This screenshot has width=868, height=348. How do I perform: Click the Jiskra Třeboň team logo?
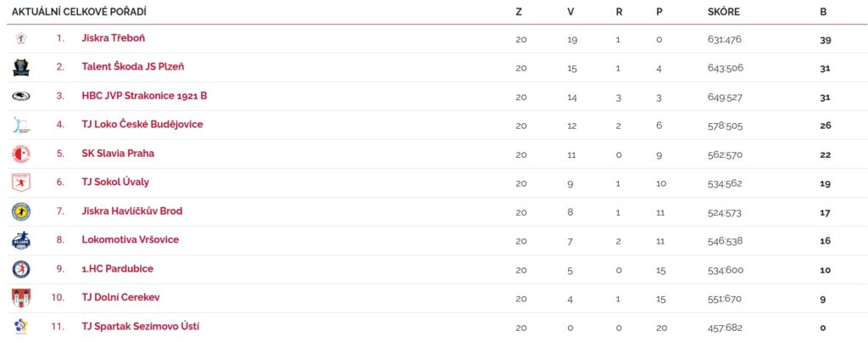[21, 38]
